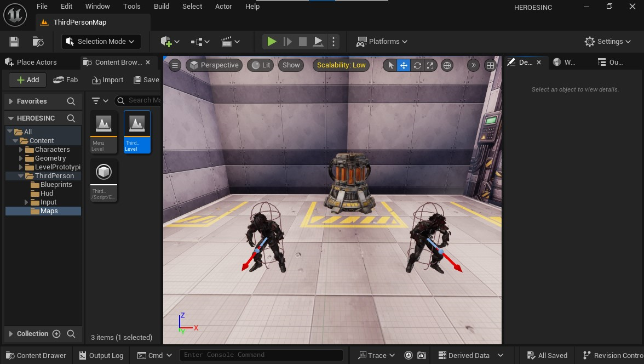Open the Selection Mode dropdown
The image size is (644, 364).
pyautogui.click(x=101, y=42)
